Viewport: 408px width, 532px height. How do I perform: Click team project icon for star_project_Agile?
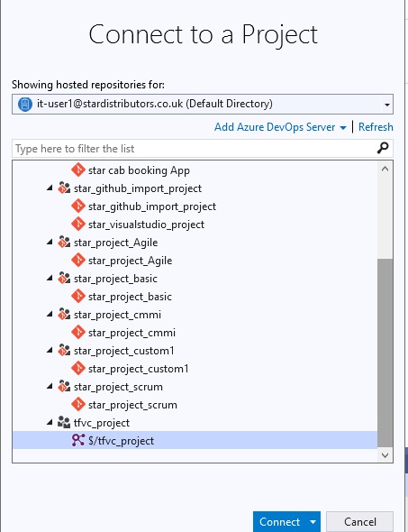pos(64,243)
